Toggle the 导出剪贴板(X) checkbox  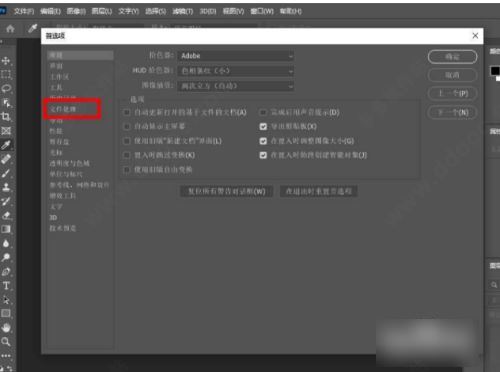[x=263, y=127]
